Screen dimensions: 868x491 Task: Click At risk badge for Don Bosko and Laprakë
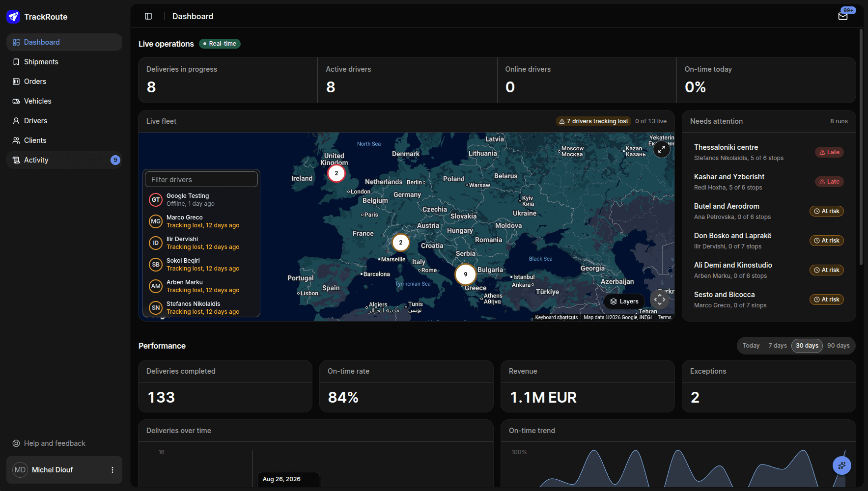click(827, 241)
